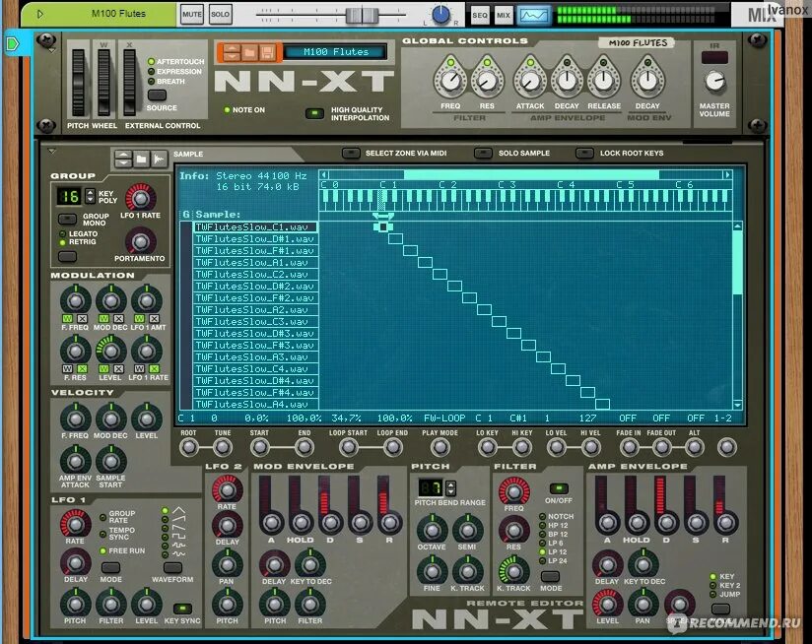Image resolution: width=812 pixels, height=644 pixels.
Task: Click the LFO 1 Mode button
Action: click(x=110, y=568)
